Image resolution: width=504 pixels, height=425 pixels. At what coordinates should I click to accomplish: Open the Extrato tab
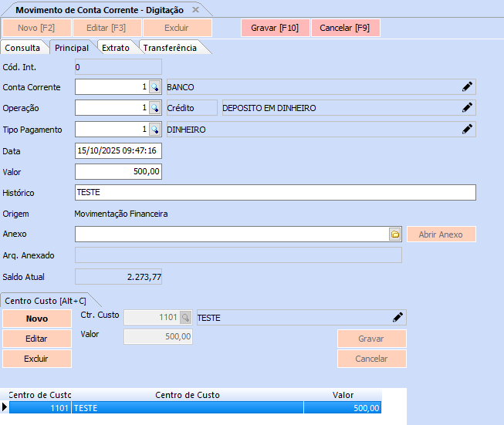point(116,48)
